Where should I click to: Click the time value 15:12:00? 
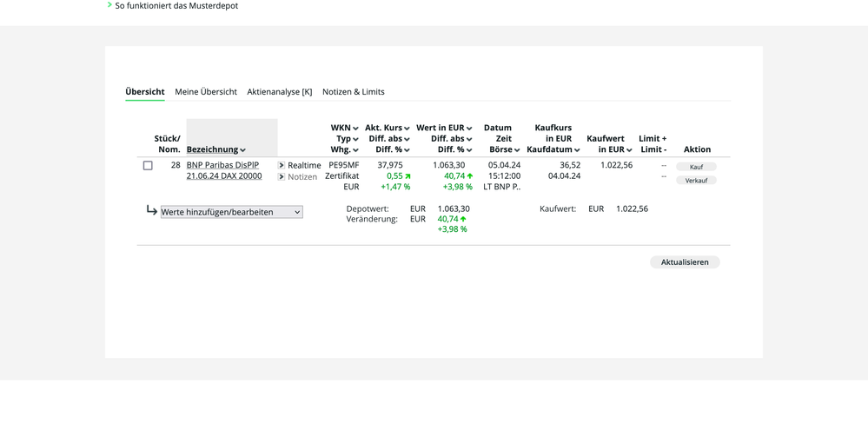tap(504, 176)
